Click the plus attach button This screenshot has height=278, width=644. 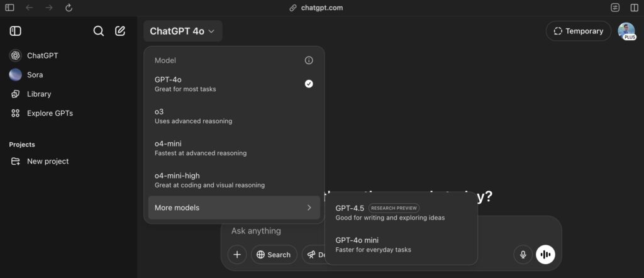[237, 255]
